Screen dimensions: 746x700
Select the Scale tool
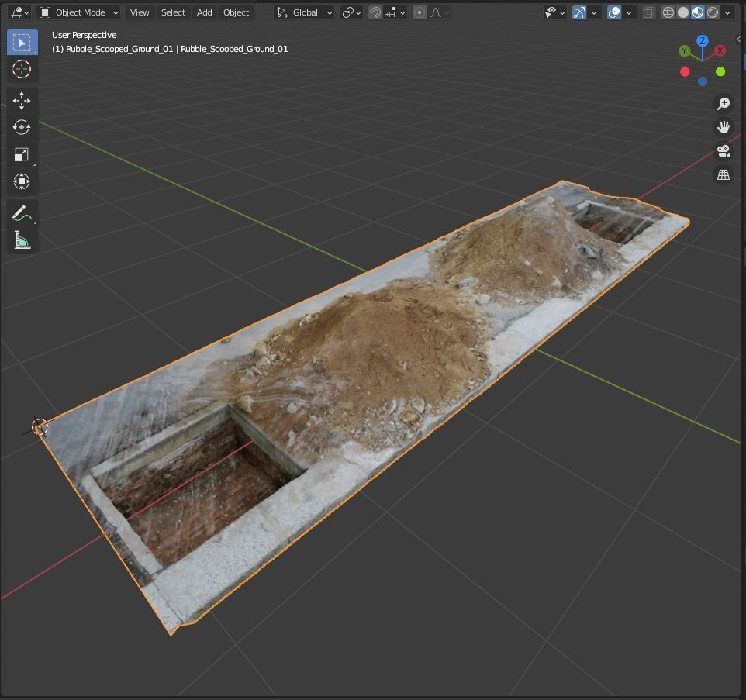[x=22, y=154]
